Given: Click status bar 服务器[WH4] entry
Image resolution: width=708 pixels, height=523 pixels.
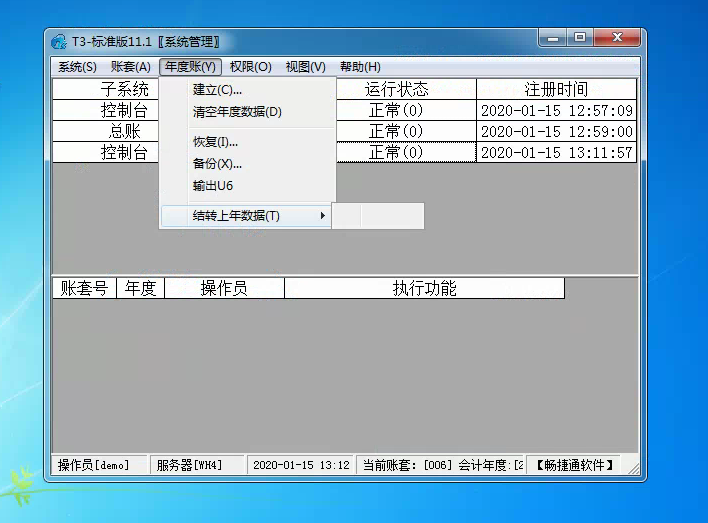Looking at the screenshot, I should [197, 465].
